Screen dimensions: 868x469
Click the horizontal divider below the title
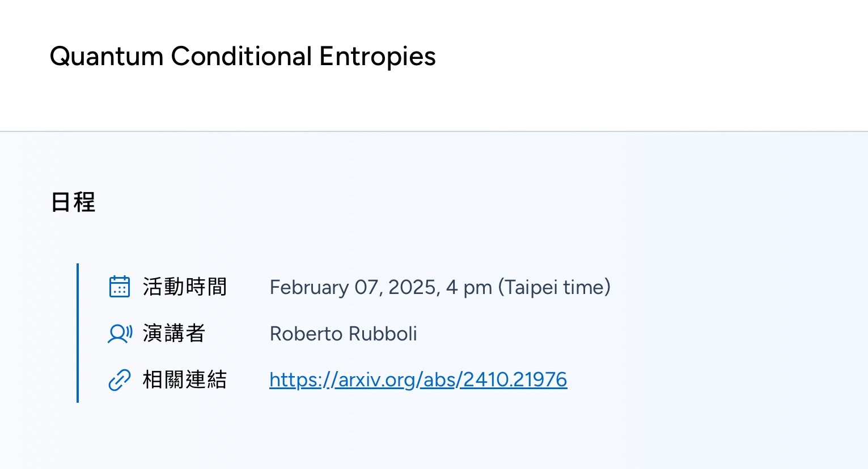pyautogui.click(x=434, y=131)
